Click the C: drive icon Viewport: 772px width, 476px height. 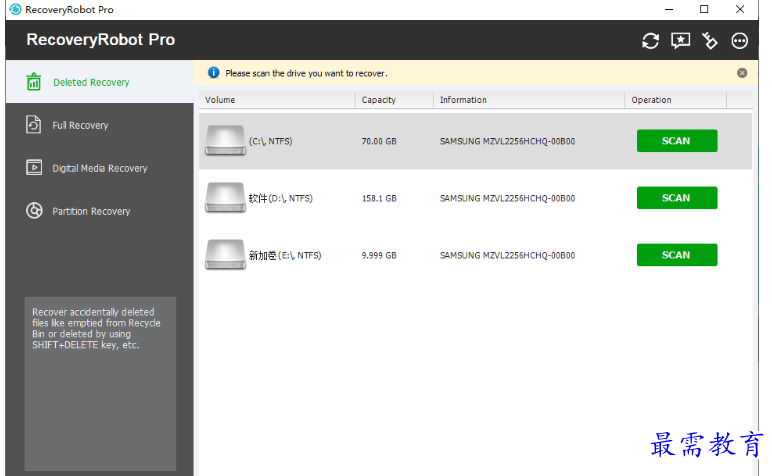tap(225, 141)
